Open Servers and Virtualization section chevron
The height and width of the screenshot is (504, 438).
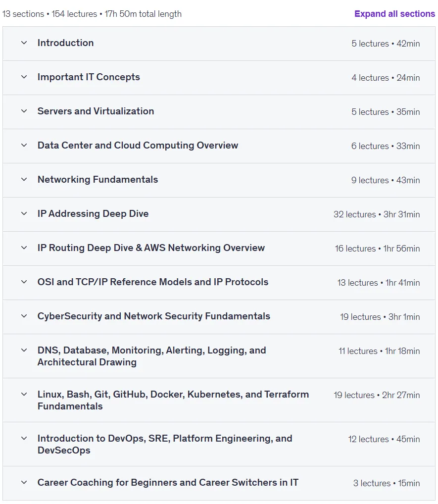(x=24, y=111)
